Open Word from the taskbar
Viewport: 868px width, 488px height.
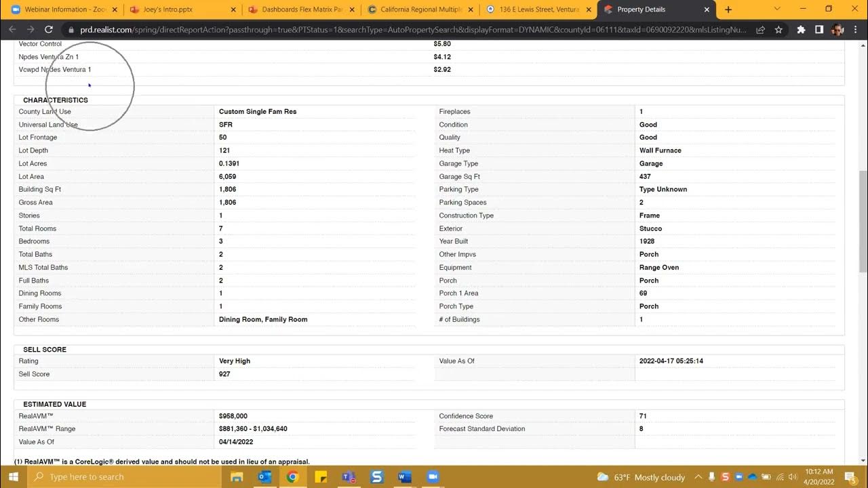(404, 476)
